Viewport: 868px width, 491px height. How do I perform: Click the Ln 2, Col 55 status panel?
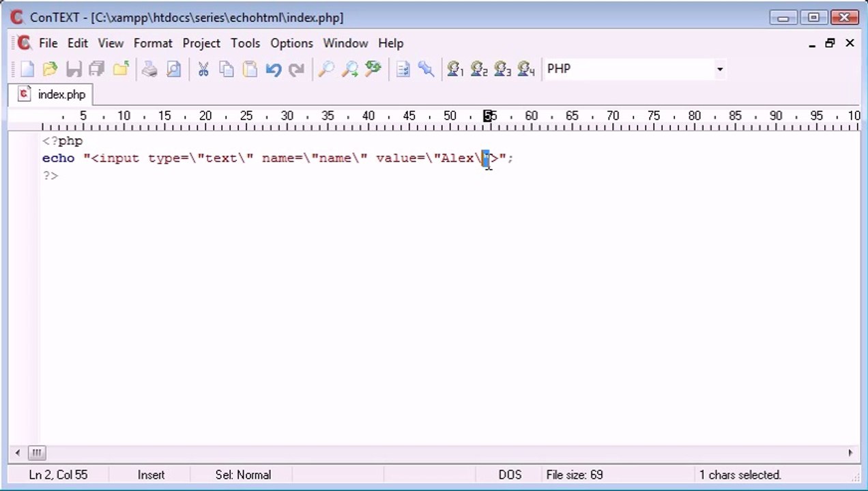click(58, 475)
